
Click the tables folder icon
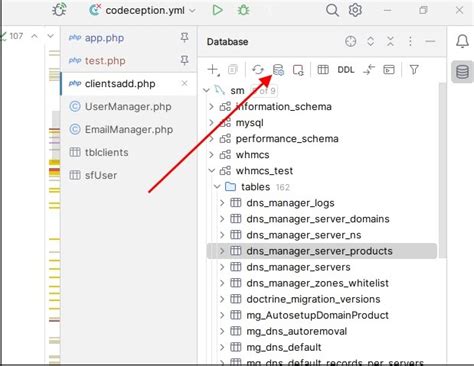(230, 187)
